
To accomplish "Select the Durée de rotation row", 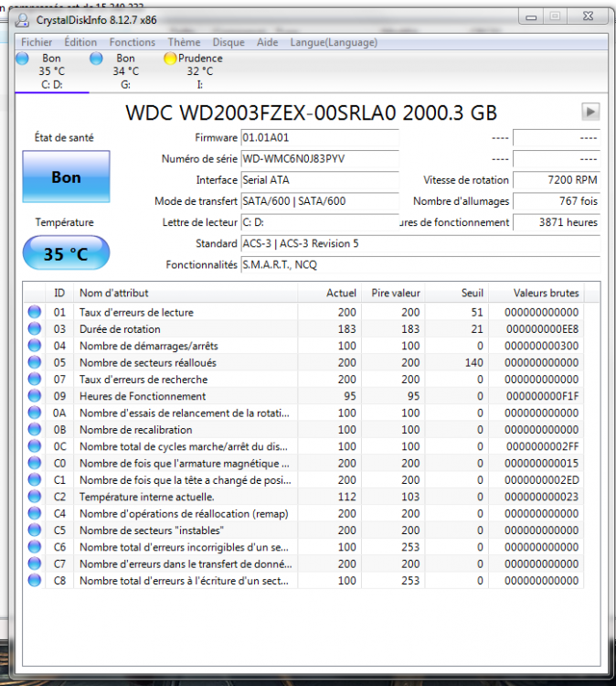I will (x=303, y=329).
